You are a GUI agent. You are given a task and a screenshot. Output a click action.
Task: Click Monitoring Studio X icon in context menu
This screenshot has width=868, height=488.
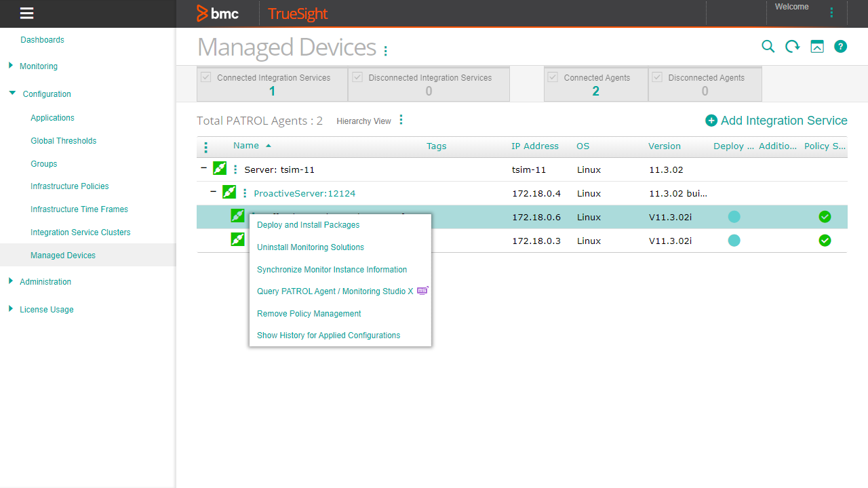(422, 291)
